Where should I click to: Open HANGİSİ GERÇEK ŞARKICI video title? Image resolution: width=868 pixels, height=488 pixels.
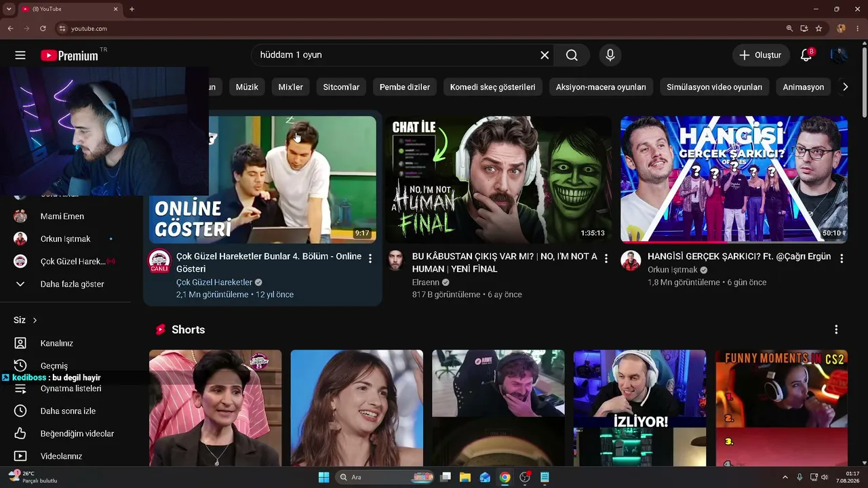739,257
